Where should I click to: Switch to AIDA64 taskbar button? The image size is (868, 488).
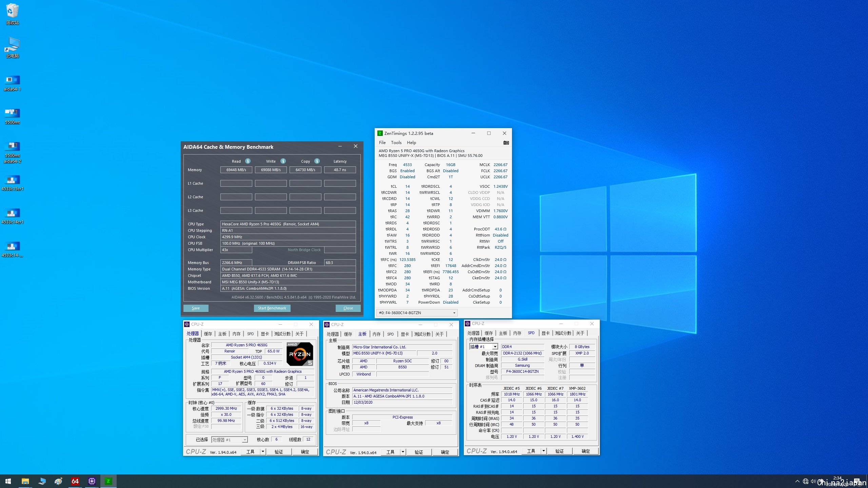[75, 481]
